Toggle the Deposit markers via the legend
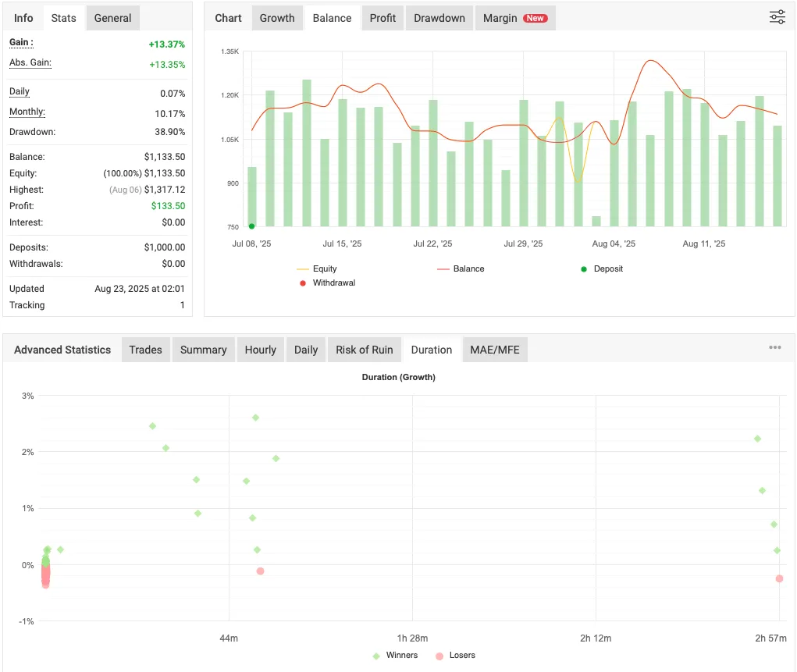 click(x=583, y=268)
